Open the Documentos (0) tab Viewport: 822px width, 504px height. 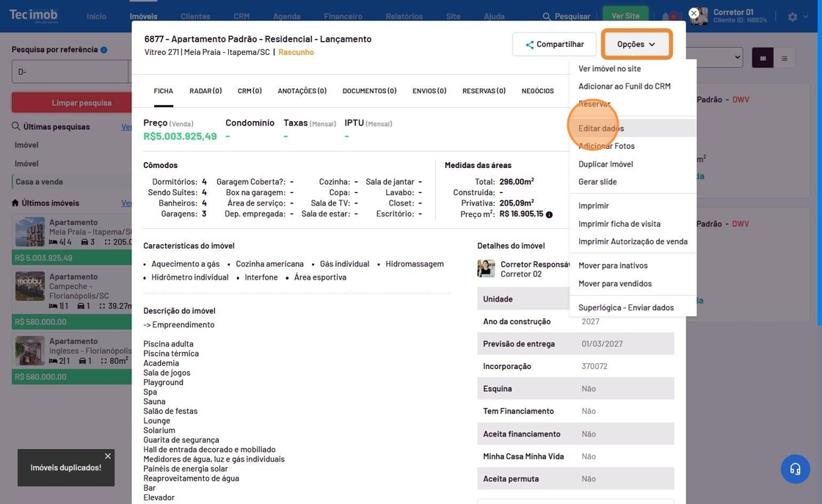[x=369, y=91]
